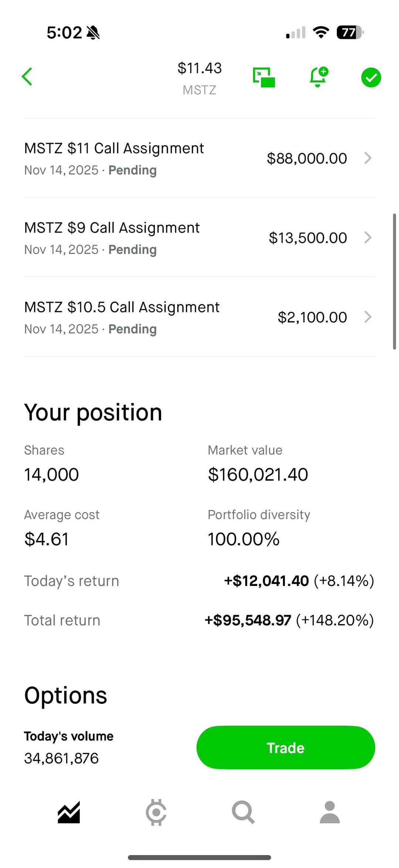Click the page scrollbar indicator
399x868 pixels.
394,281
